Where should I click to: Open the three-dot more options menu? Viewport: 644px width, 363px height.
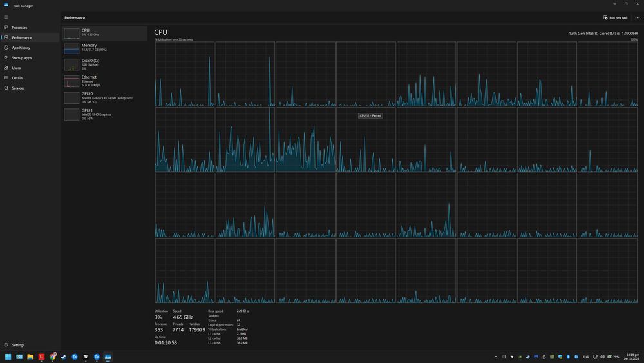(x=637, y=17)
